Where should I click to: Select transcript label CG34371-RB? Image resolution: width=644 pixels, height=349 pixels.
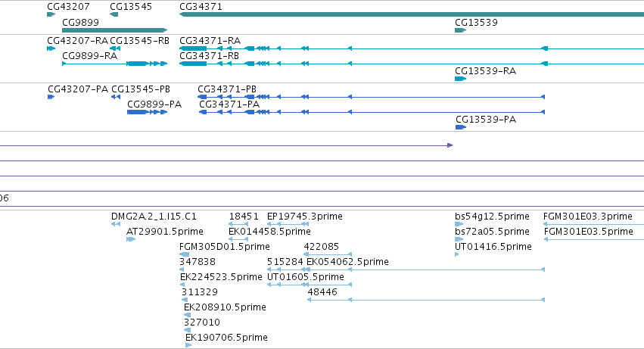coord(209,55)
